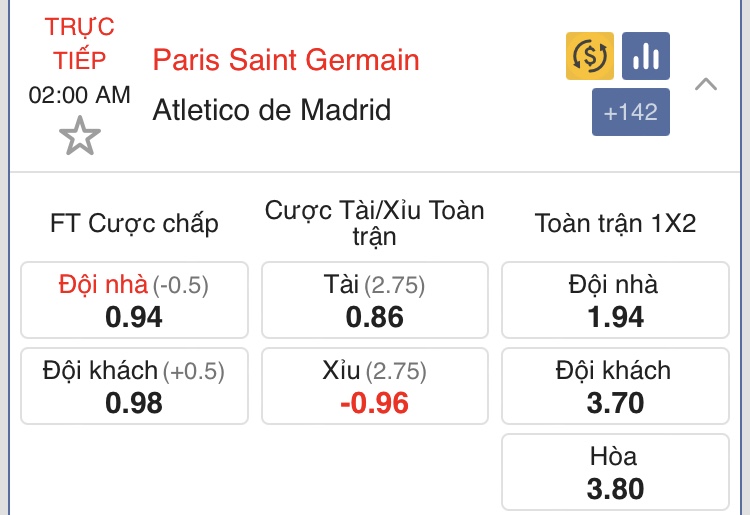Select Đội nhà (-0.5) handicap odds 0.94
This screenshot has height=515, width=750.
[x=134, y=300]
